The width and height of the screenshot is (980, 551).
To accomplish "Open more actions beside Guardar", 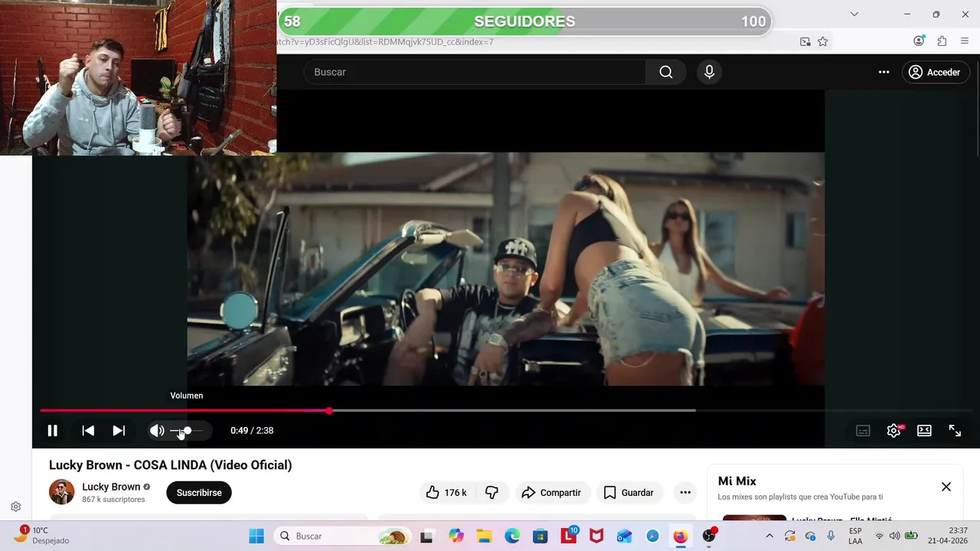I will (x=685, y=493).
